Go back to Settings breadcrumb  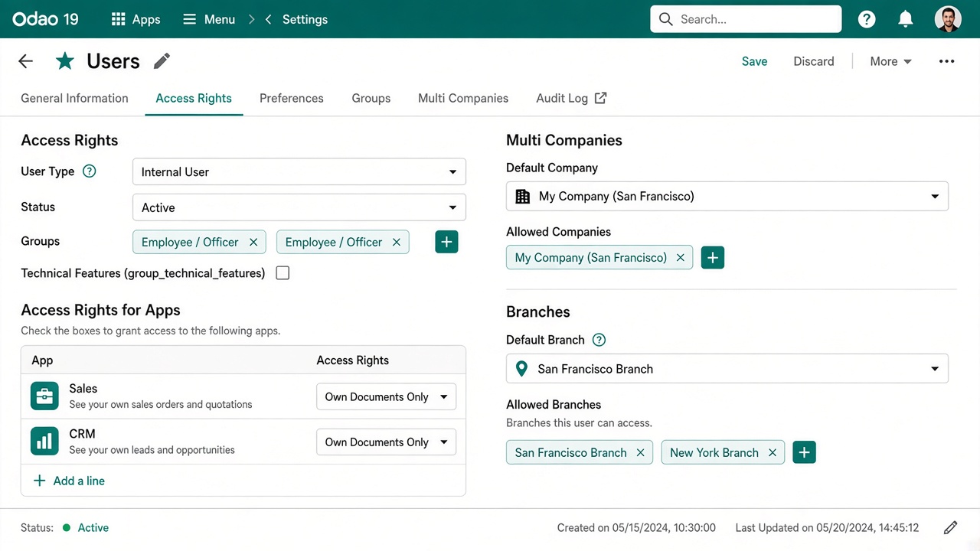305,19
